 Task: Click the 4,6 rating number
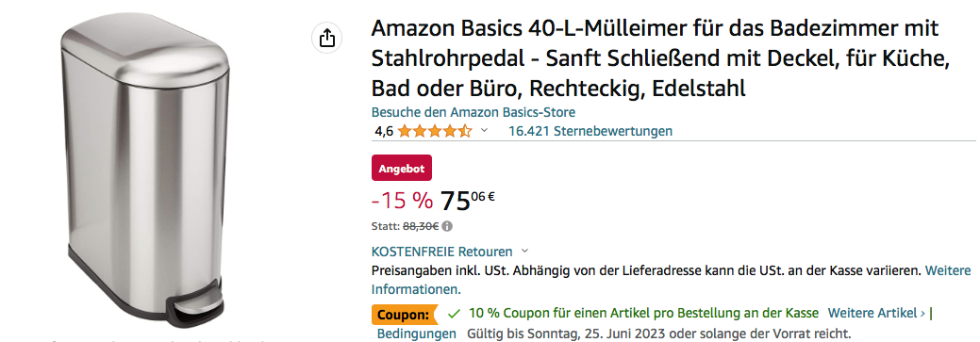click(384, 131)
